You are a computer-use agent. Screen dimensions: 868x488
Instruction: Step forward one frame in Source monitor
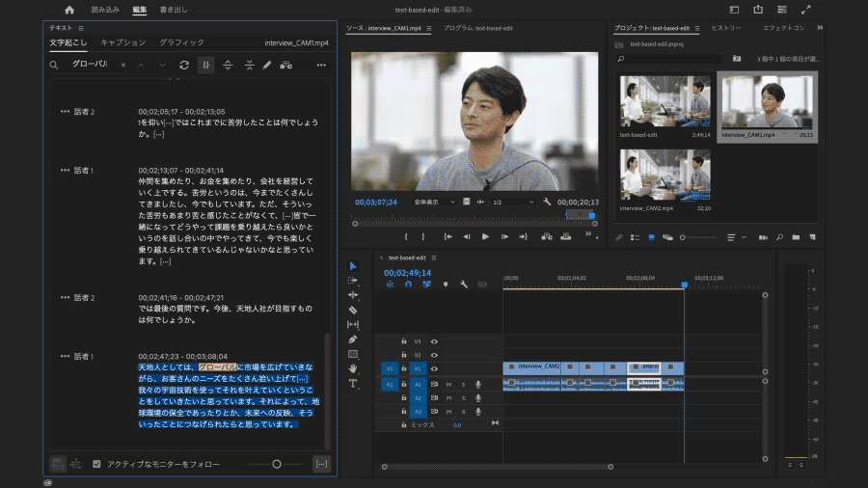(504, 237)
